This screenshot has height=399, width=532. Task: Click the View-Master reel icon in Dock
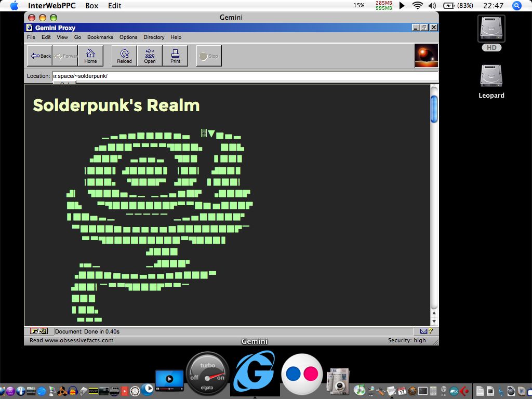coord(135,391)
